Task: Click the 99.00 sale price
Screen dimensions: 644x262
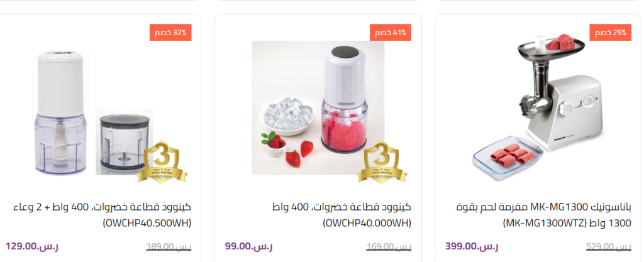Action: tap(248, 246)
